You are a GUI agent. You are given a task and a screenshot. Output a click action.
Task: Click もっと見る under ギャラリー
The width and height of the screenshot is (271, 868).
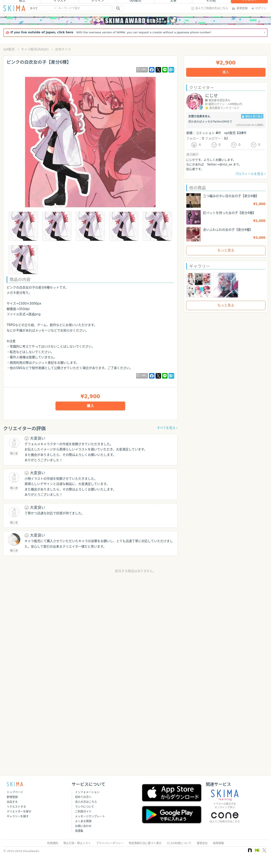[x=226, y=305]
